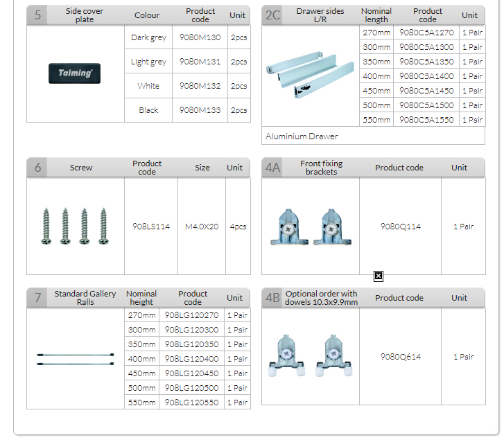The image size is (504, 442).
Task: Click the 'Drawer sides L/R' header
Action: coord(320,15)
